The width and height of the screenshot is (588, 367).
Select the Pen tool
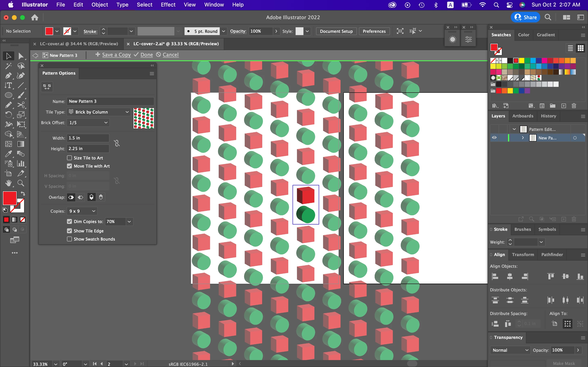[8, 76]
